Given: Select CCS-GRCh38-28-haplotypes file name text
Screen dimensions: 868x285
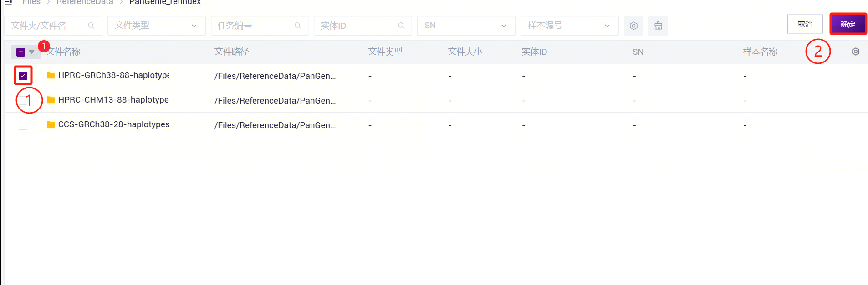Looking at the screenshot, I should (113, 124).
